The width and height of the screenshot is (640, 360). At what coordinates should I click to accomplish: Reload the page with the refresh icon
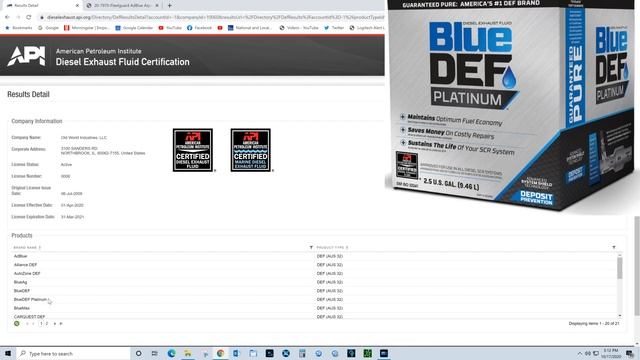tap(29, 17)
